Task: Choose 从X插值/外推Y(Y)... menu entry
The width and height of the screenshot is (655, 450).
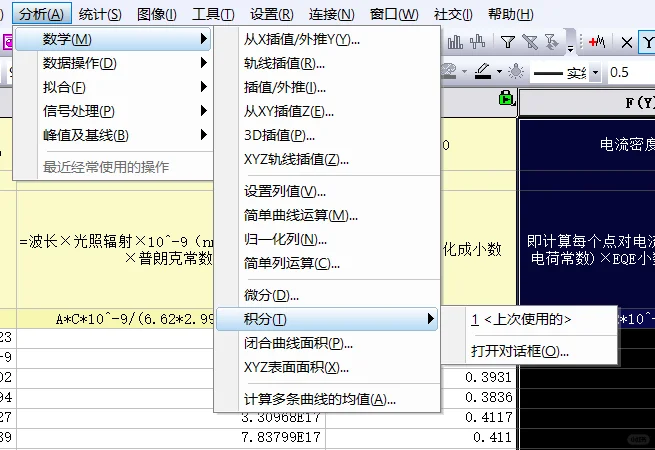Action: pos(327,39)
